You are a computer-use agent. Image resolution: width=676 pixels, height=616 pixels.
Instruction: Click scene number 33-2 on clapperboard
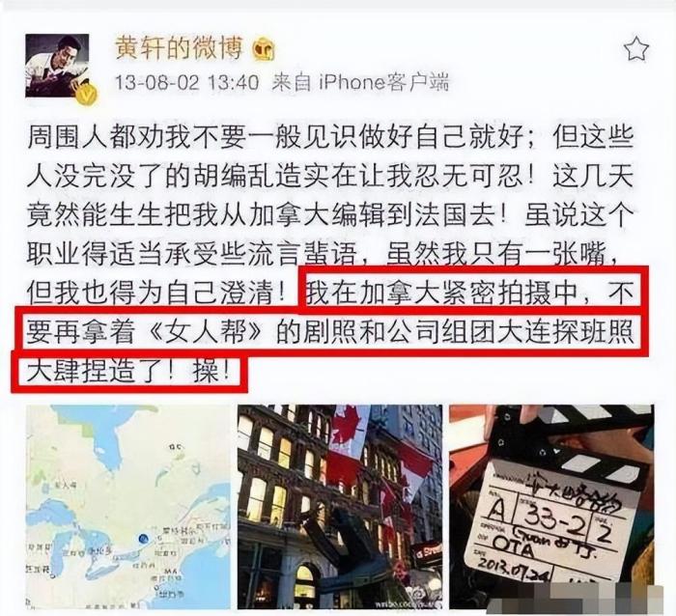coord(554,518)
